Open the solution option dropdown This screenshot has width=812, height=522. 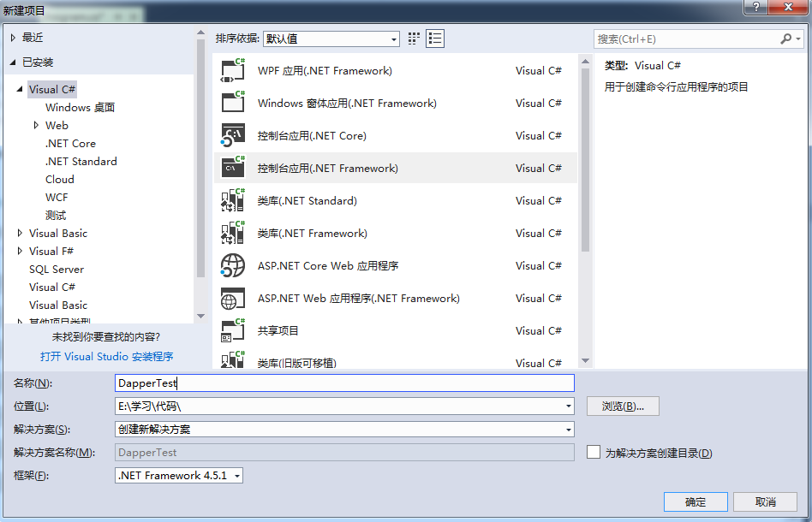pos(569,430)
